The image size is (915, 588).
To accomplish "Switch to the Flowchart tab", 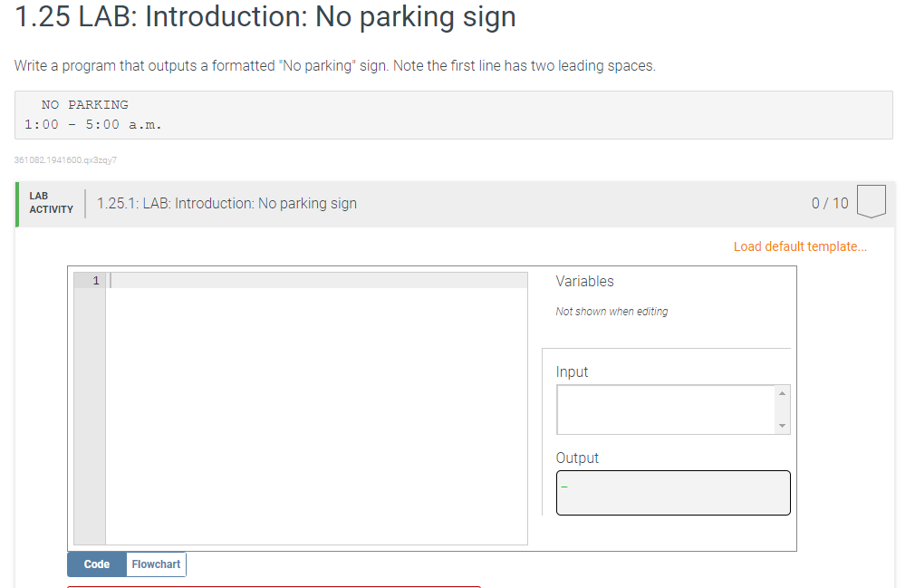I will [x=155, y=564].
